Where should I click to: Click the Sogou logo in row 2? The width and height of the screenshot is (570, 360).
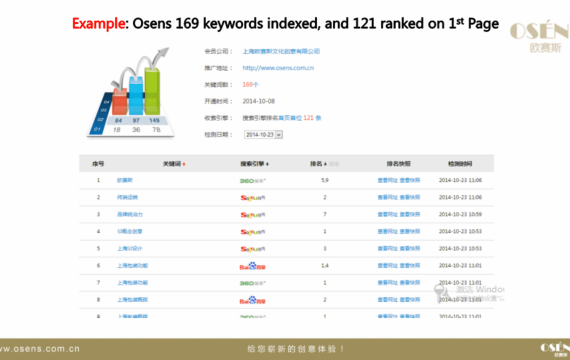point(253,198)
